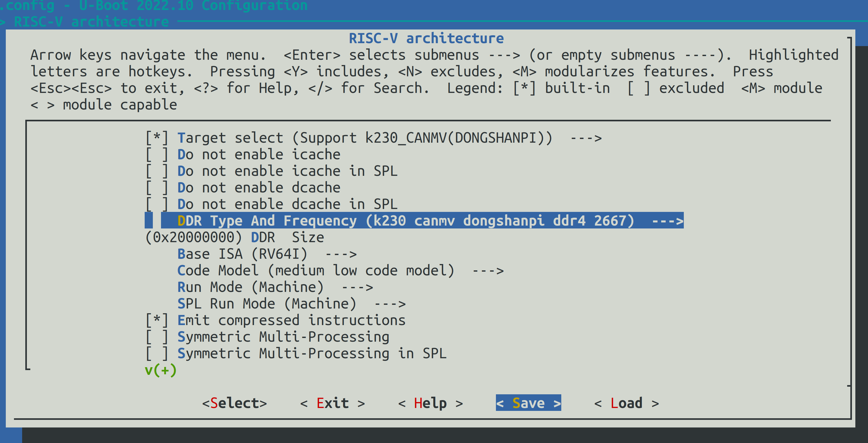Enable 'Do not enable dcache' option
Viewport: 868px width, 443px height.
[157, 187]
